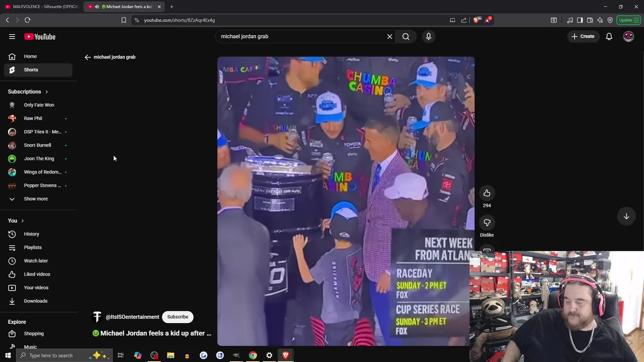Click the browser reload button
Viewport: 644px width, 362px height.
(x=27, y=20)
